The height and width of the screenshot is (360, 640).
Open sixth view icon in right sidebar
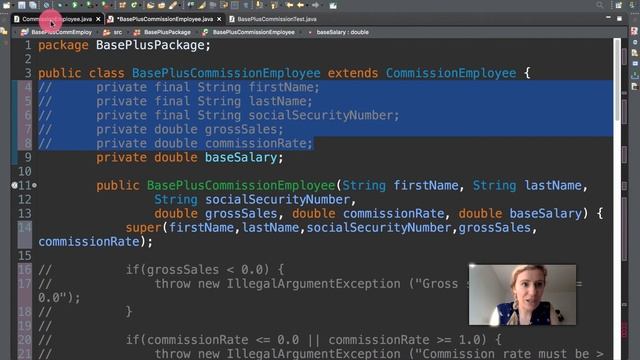[634, 87]
